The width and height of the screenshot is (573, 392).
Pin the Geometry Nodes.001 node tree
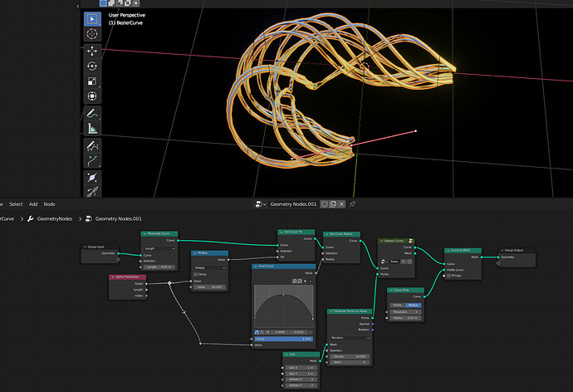352,204
